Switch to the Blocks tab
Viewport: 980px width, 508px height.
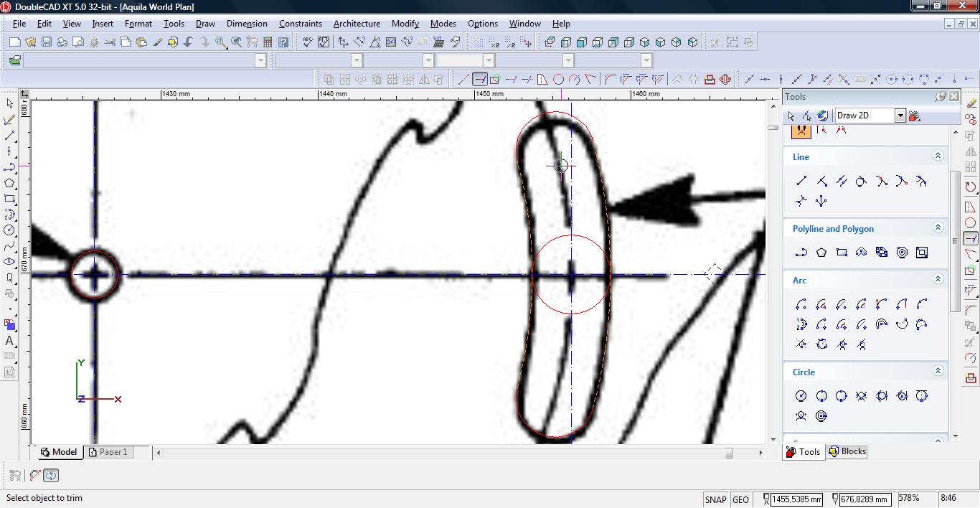click(847, 451)
